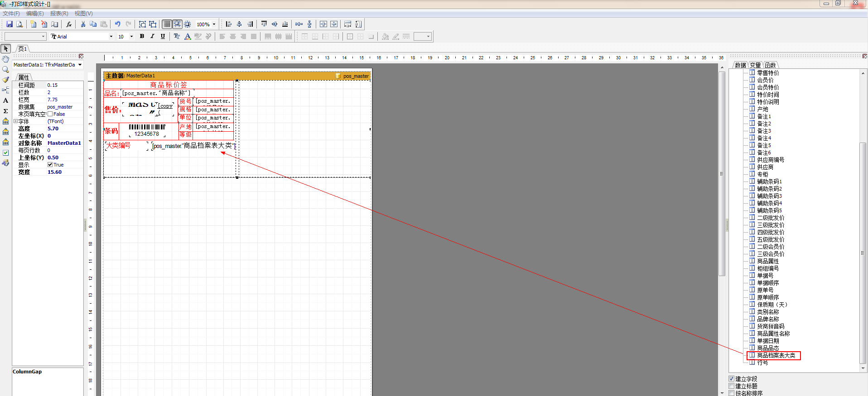Click the Undo arrow icon
This screenshot has height=396, width=868.
118,24
